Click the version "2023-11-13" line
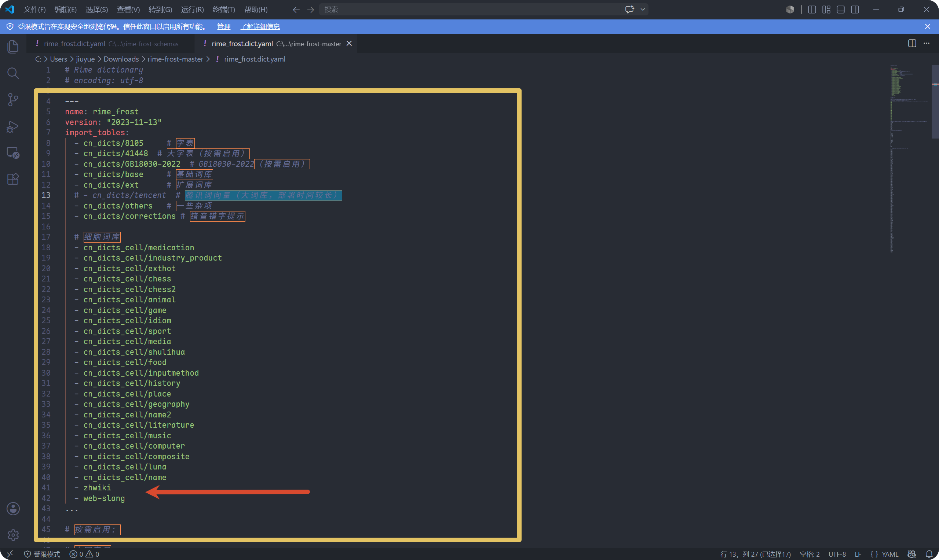This screenshot has height=560, width=939. pyautogui.click(x=113, y=122)
